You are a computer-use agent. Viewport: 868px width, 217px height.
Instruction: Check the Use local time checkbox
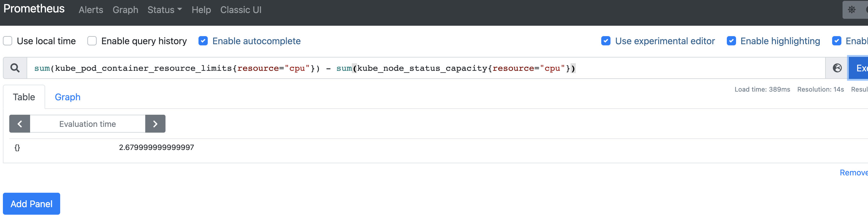[8, 41]
